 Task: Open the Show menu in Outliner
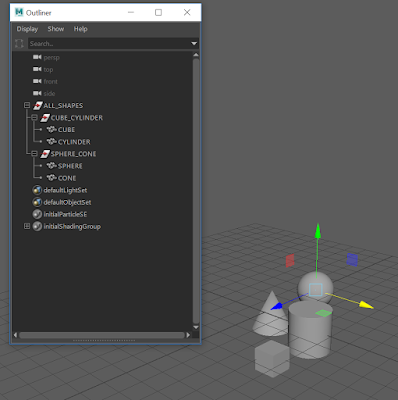(56, 29)
